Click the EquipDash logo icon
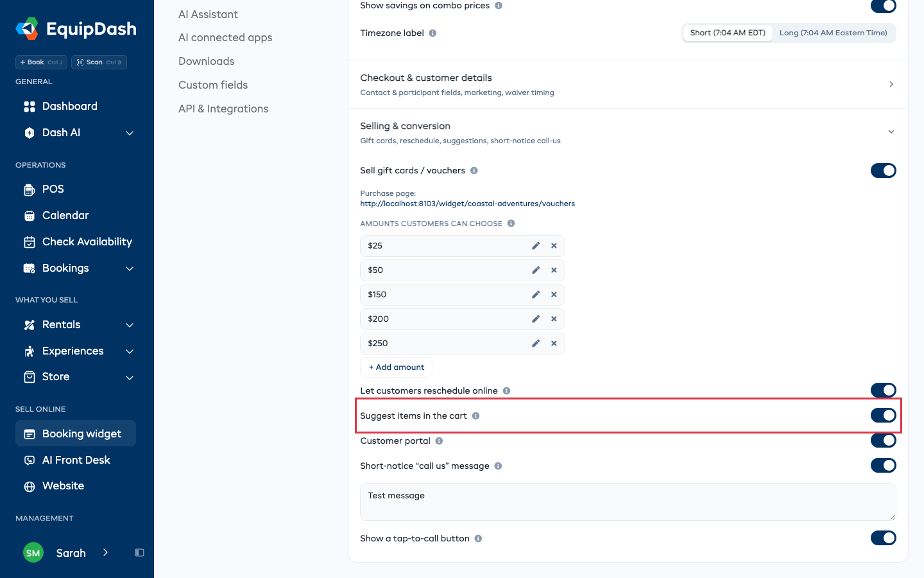924x578 pixels. point(27,29)
